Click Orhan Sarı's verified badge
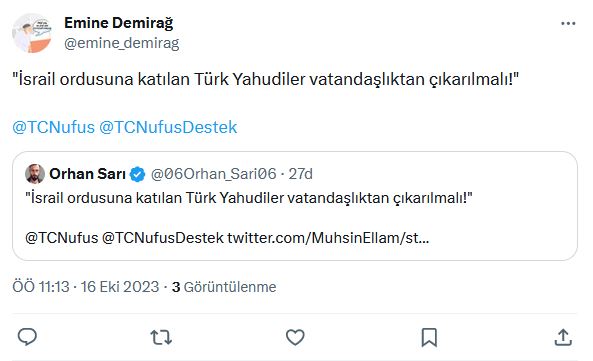The width and height of the screenshot is (593, 361). (x=137, y=174)
